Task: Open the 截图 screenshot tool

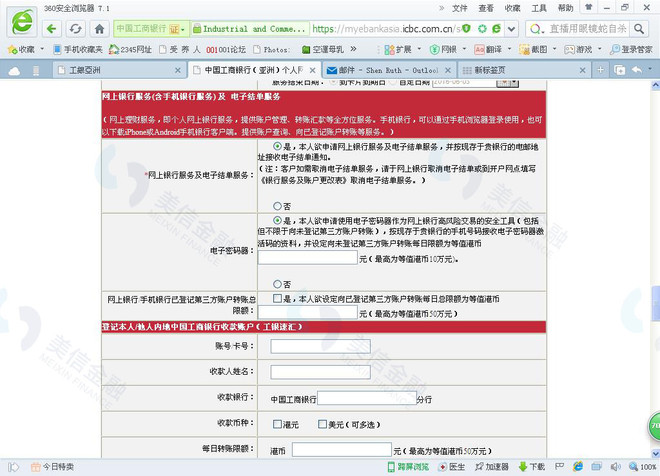Action: [x=538, y=49]
